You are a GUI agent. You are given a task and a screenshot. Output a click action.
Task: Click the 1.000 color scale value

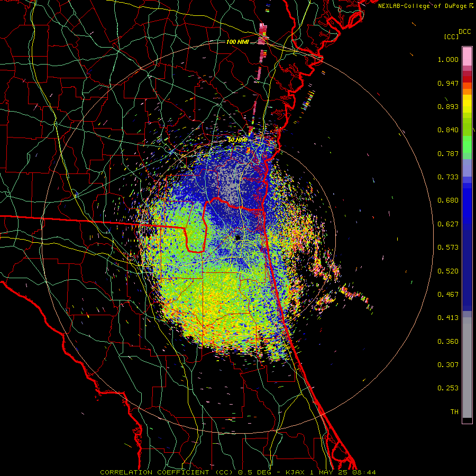point(448,59)
